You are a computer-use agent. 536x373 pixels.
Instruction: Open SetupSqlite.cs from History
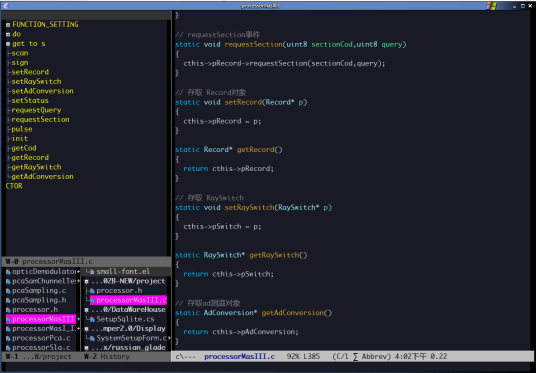pyautogui.click(x=125, y=319)
